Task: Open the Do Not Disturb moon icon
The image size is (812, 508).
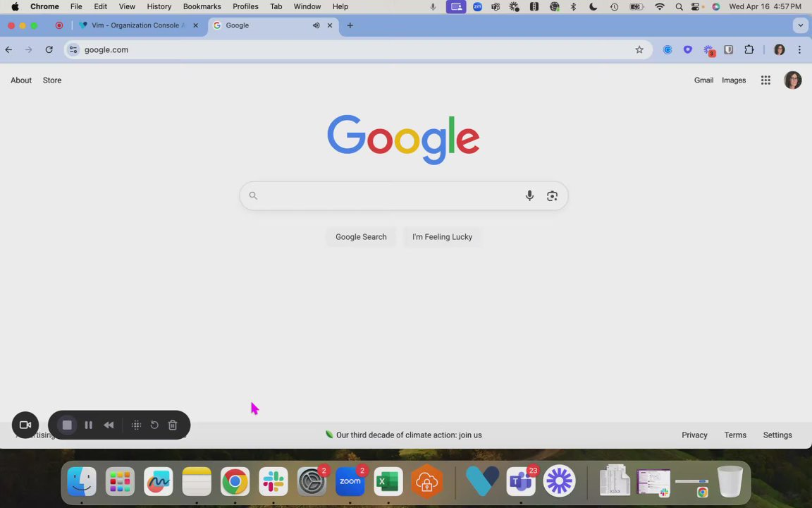Action: [593, 7]
